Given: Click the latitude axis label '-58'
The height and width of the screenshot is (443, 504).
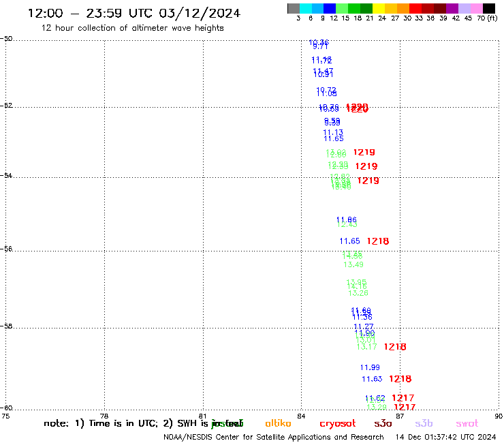Looking at the screenshot, I should tap(6, 326).
